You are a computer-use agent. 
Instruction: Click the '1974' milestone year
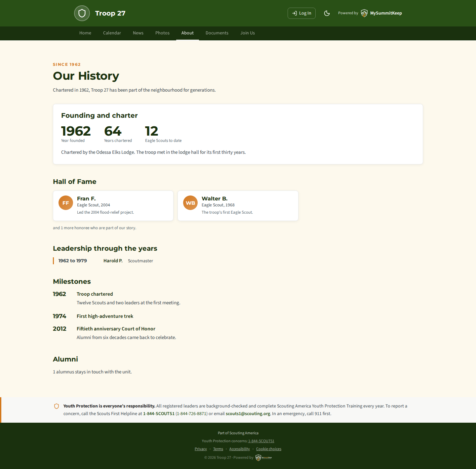(59, 316)
